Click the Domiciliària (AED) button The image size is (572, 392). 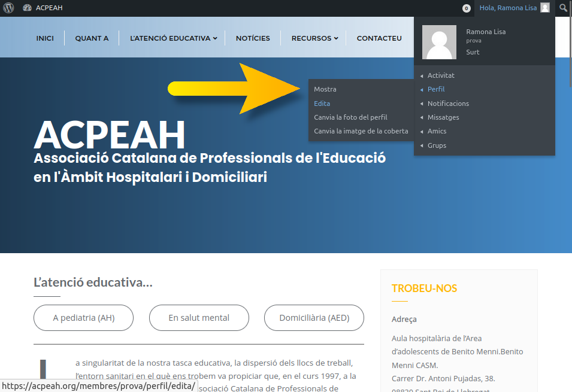point(314,318)
